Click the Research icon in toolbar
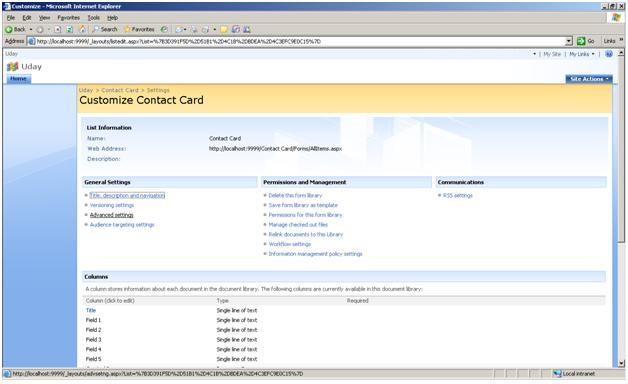628x384 pixels. point(236,29)
